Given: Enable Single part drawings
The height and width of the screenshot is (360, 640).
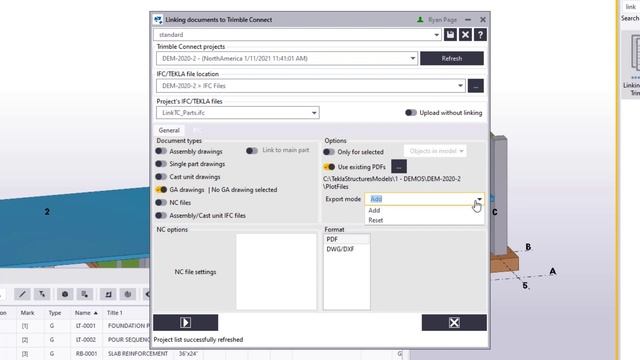Looking at the screenshot, I should click(x=161, y=164).
